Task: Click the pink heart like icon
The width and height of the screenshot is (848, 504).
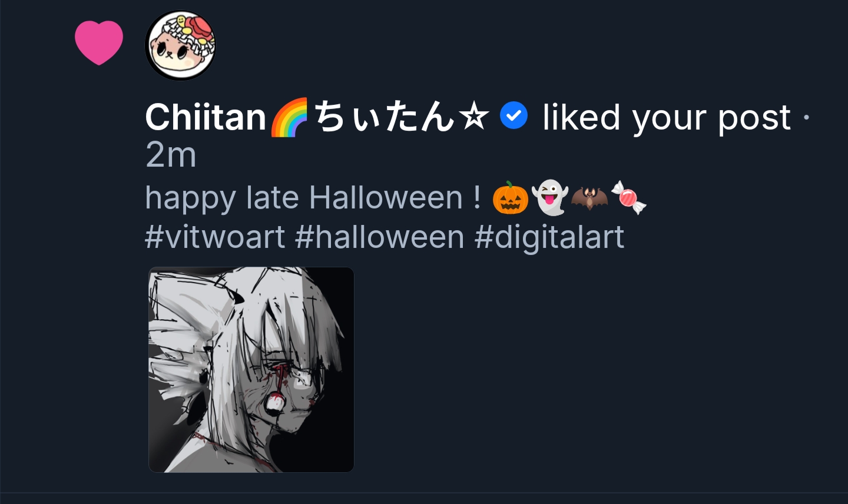Action: tap(99, 42)
